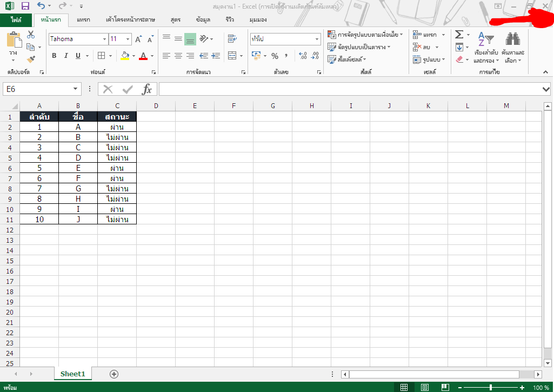The image size is (554, 392).
Task: Switch to Page Layout view in status bar
Action: 425,388
